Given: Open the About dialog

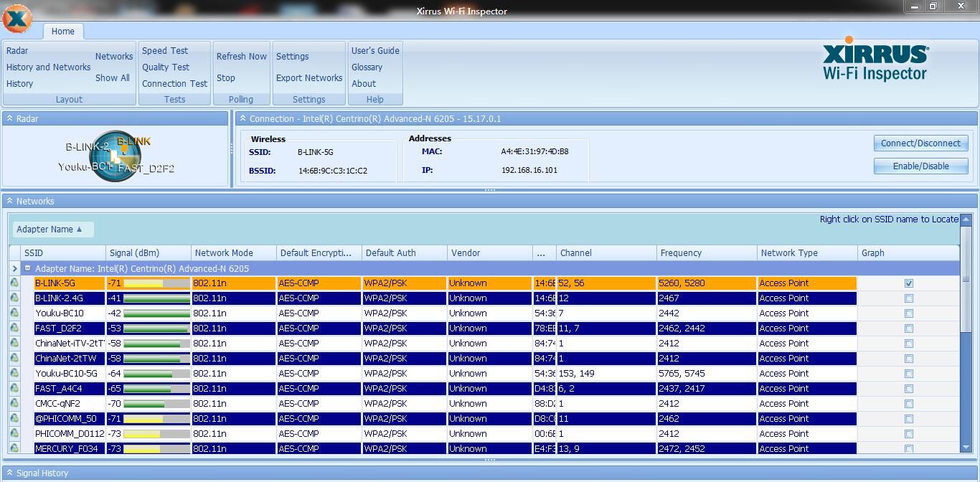Looking at the screenshot, I should point(364,84).
